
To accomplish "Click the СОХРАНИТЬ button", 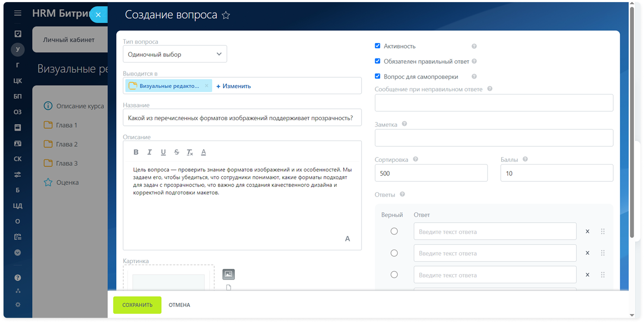I will pos(137,305).
